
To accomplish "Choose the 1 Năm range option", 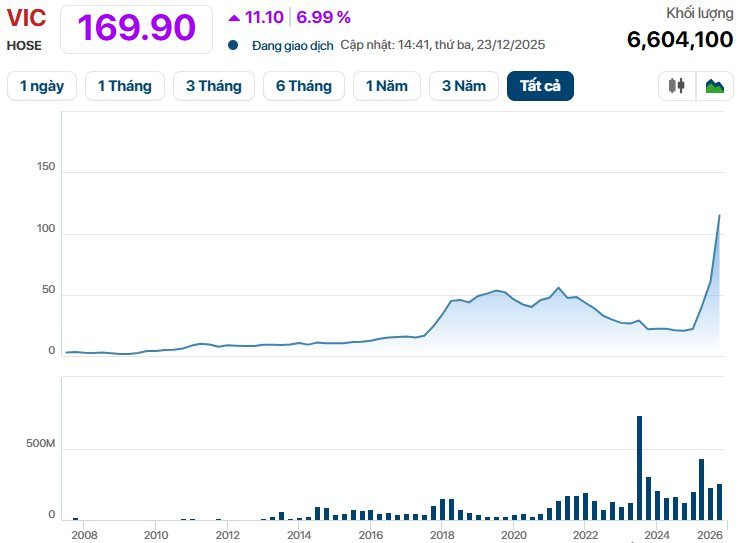I will 386,86.
